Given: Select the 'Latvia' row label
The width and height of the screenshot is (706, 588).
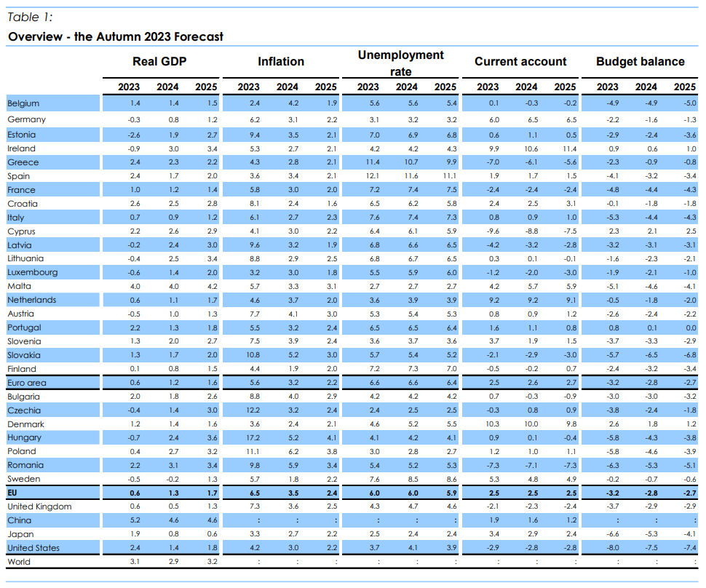Looking at the screenshot, I should pos(20,245).
